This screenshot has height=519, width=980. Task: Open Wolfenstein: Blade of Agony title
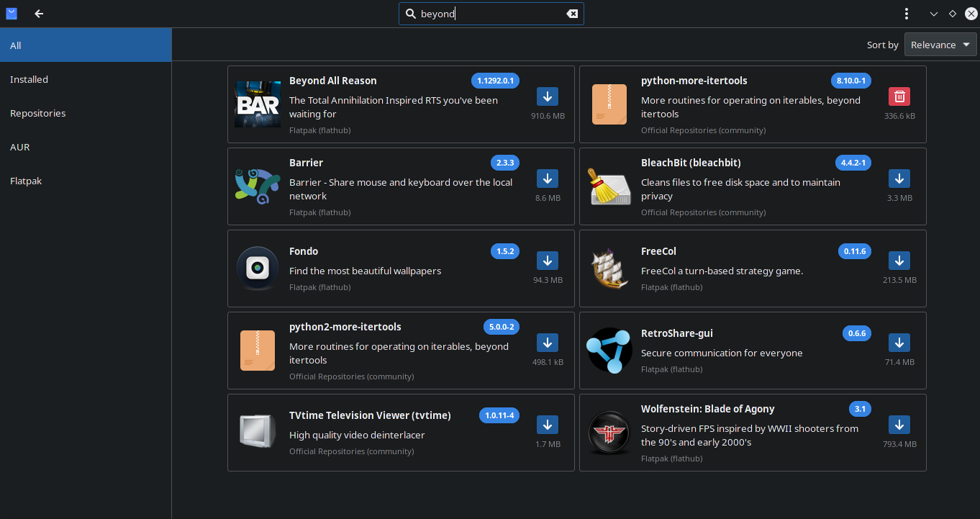(708, 409)
